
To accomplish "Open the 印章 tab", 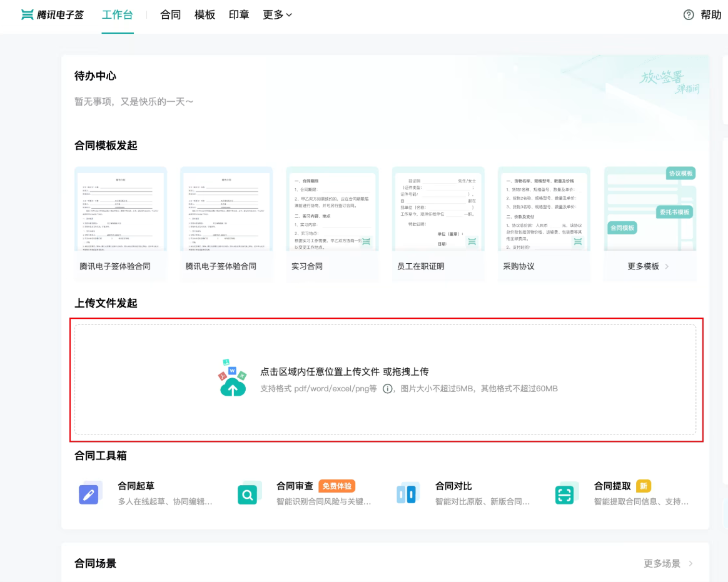I will [239, 15].
